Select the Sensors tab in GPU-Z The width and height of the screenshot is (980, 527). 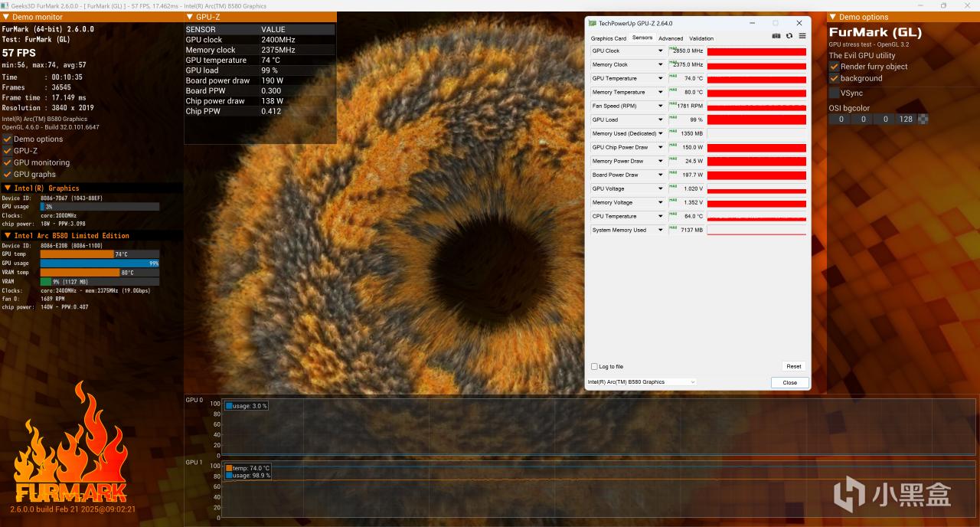(642, 38)
